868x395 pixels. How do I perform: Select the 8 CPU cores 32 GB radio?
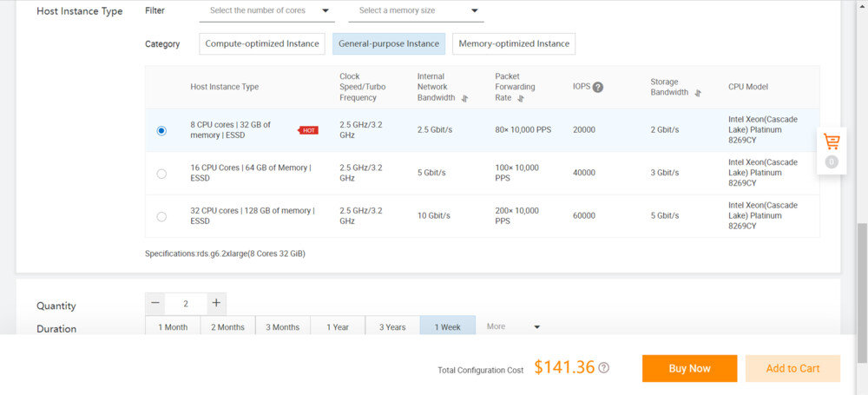(161, 130)
